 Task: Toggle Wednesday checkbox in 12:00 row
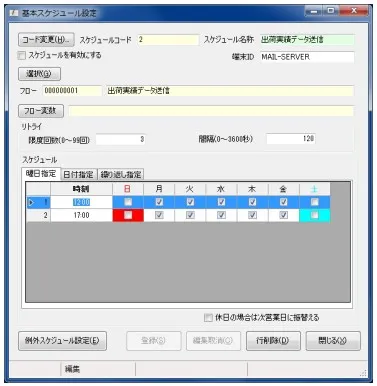pyautogui.click(x=221, y=202)
